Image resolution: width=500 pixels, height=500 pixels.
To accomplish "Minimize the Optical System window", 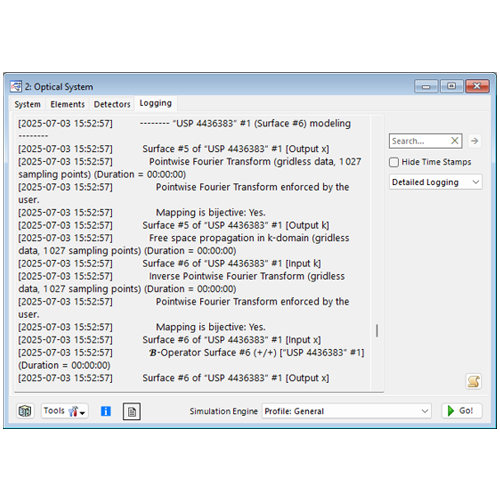I will [x=426, y=86].
